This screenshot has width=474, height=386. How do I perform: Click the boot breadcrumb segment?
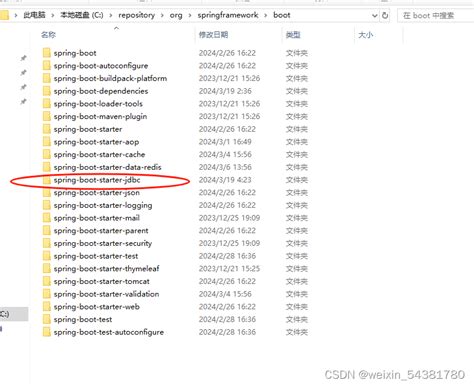pyautogui.click(x=282, y=15)
